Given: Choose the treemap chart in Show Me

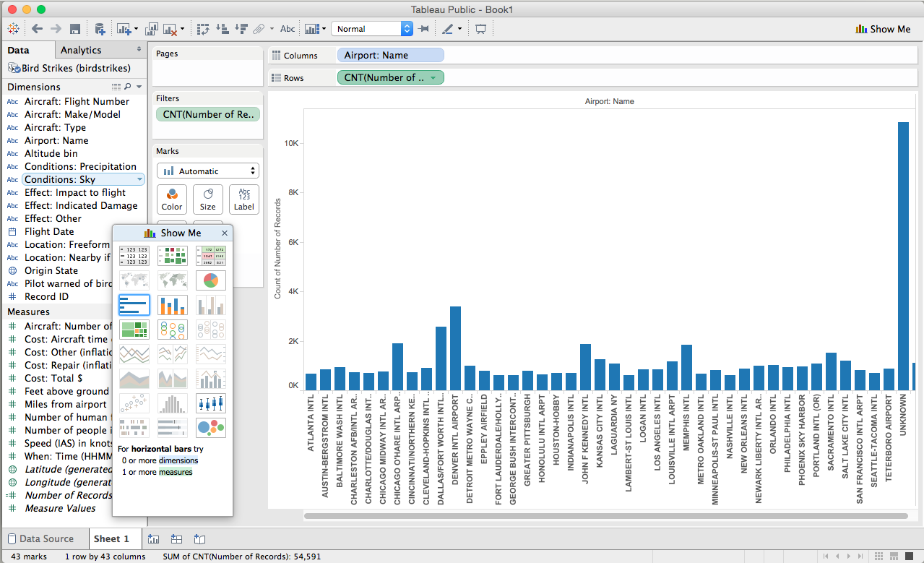Looking at the screenshot, I should coord(134,330).
